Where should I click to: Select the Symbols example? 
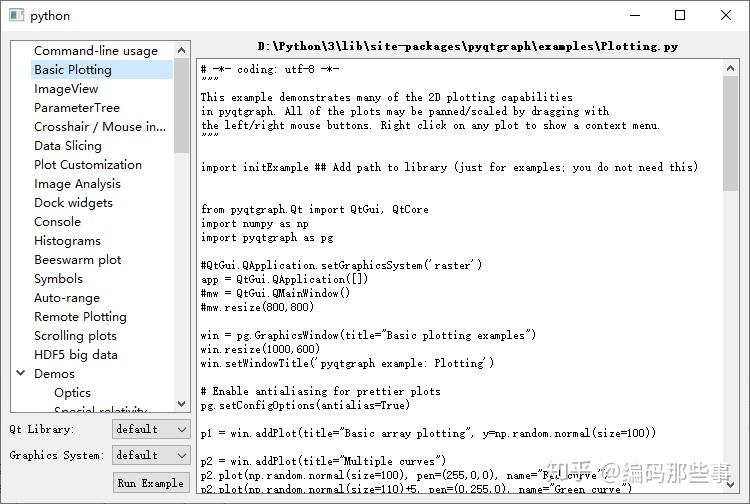[x=58, y=279]
